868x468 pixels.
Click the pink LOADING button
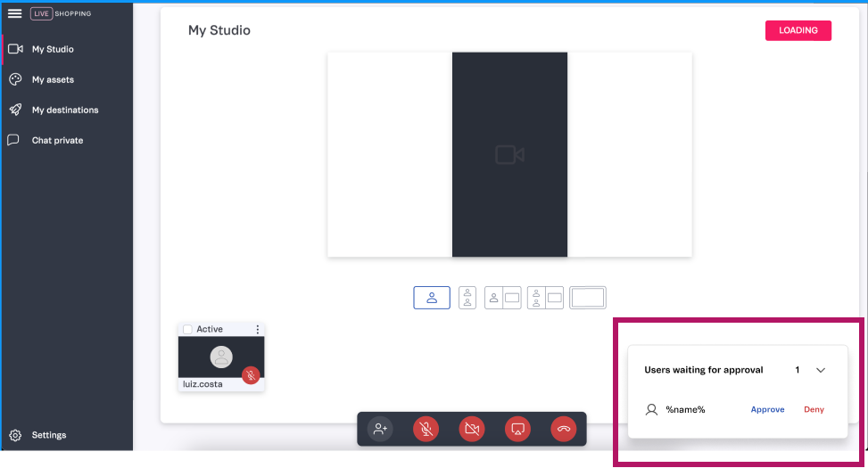798,30
